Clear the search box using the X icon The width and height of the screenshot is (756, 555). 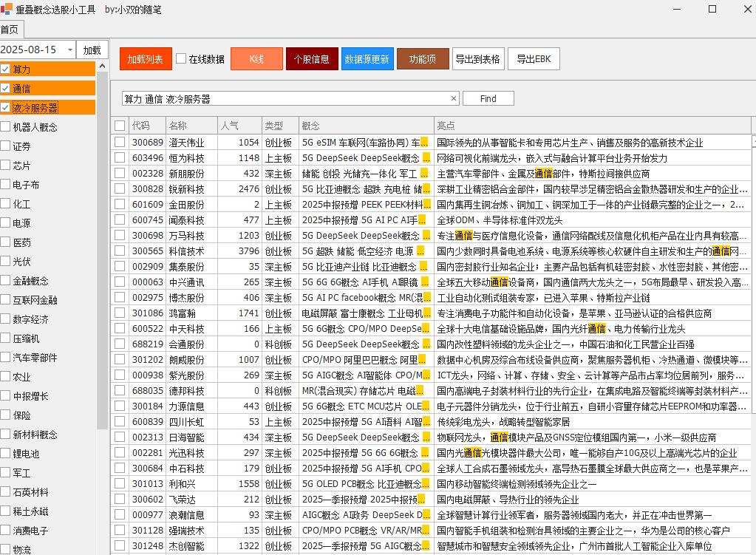[455, 98]
